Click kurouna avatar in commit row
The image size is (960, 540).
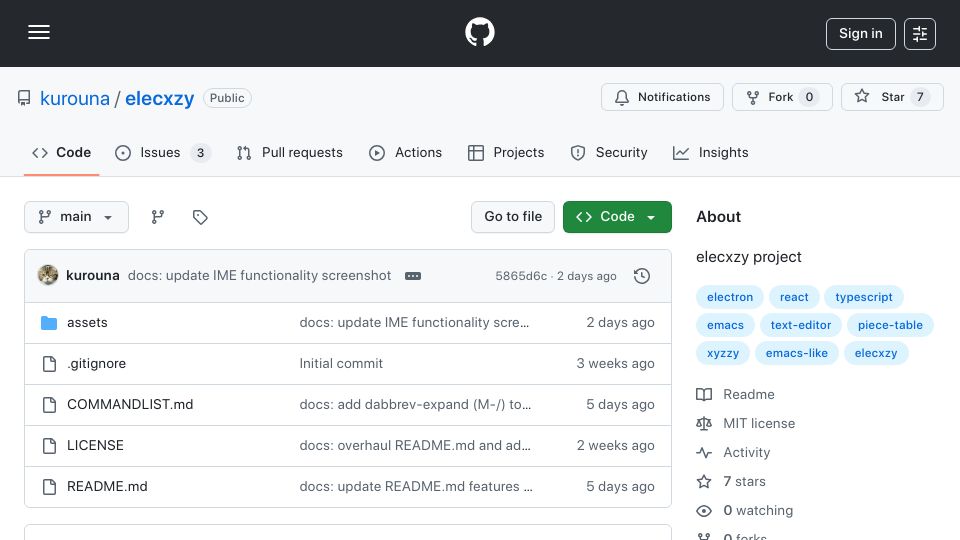tap(48, 276)
